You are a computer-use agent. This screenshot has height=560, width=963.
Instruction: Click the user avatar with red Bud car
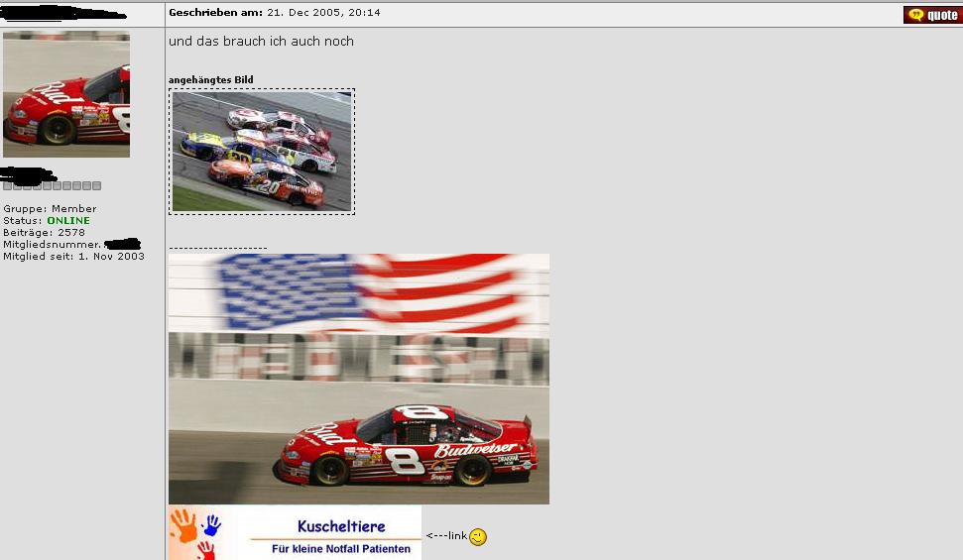pyautogui.click(x=66, y=94)
